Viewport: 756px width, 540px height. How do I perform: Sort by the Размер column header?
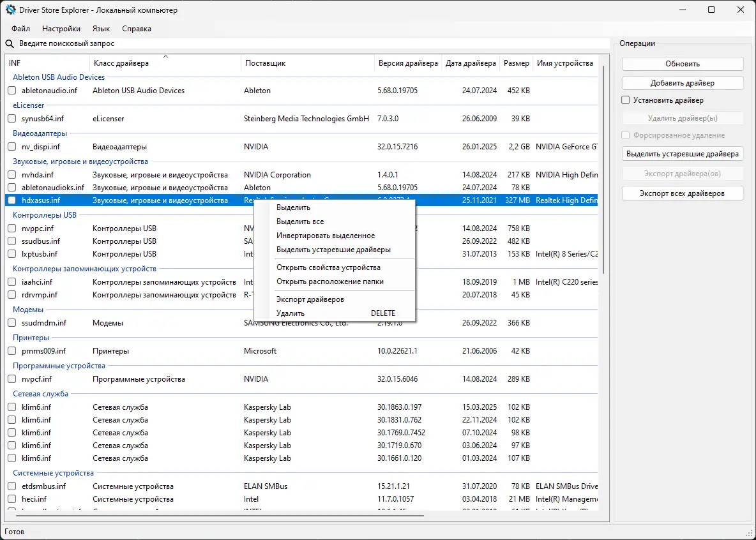(x=517, y=63)
